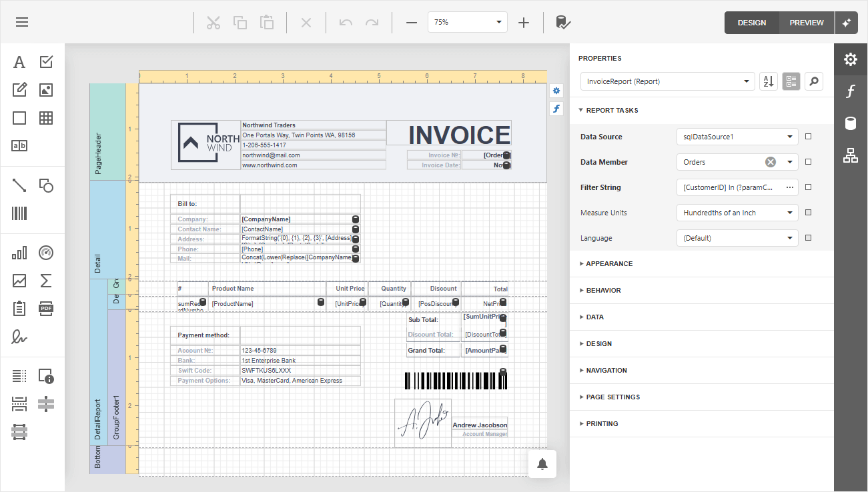The width and height of the screenshot is (868, 492).
Task: Select the Check Box control
Action: (x=45, y=61)
